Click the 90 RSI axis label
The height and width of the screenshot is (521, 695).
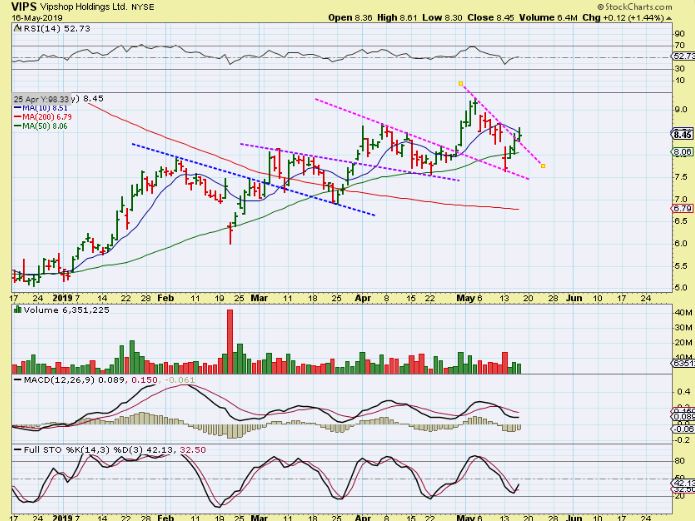(x=679, y=34)
